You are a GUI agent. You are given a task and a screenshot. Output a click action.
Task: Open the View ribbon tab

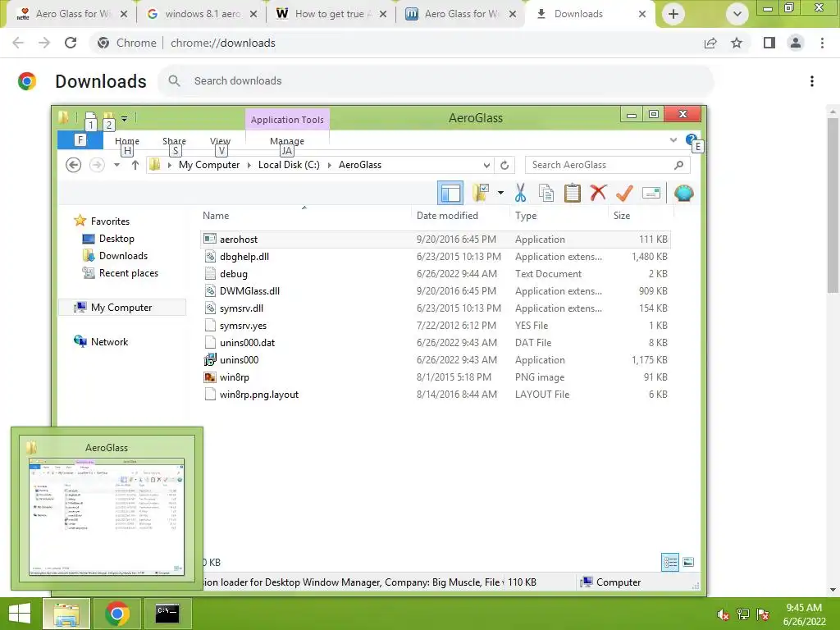click(220, 141)
